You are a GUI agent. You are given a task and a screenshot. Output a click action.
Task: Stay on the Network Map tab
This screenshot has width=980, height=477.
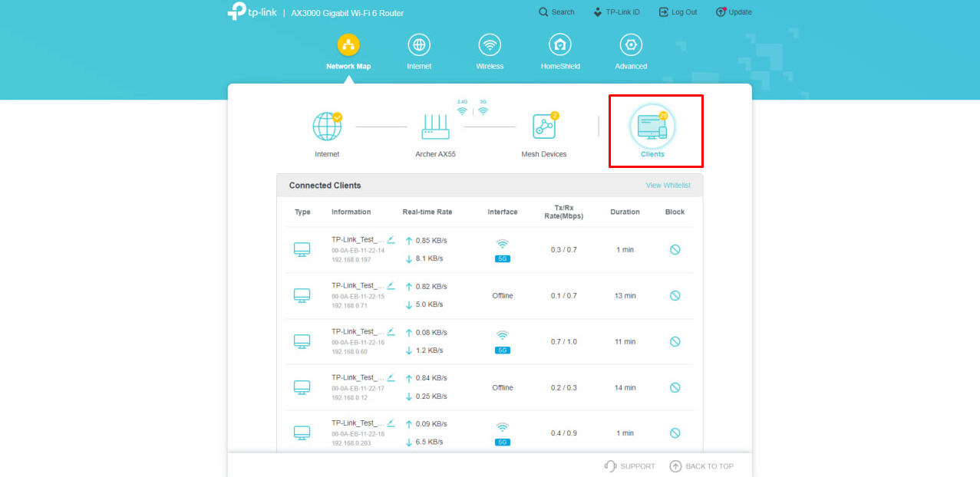click(x=348, y=51)
